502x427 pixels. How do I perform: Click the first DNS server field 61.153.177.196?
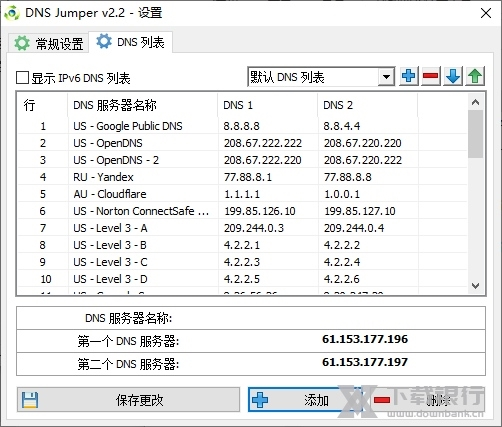[365, 339]
